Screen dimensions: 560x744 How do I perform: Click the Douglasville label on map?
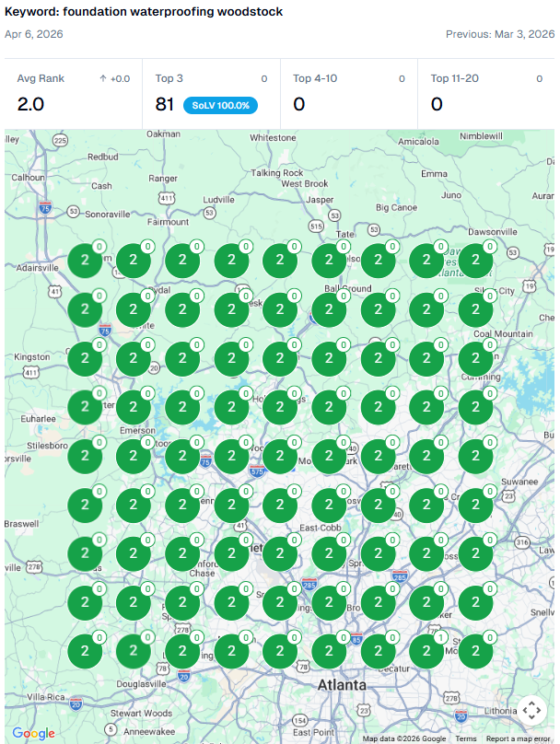point(142,684)
